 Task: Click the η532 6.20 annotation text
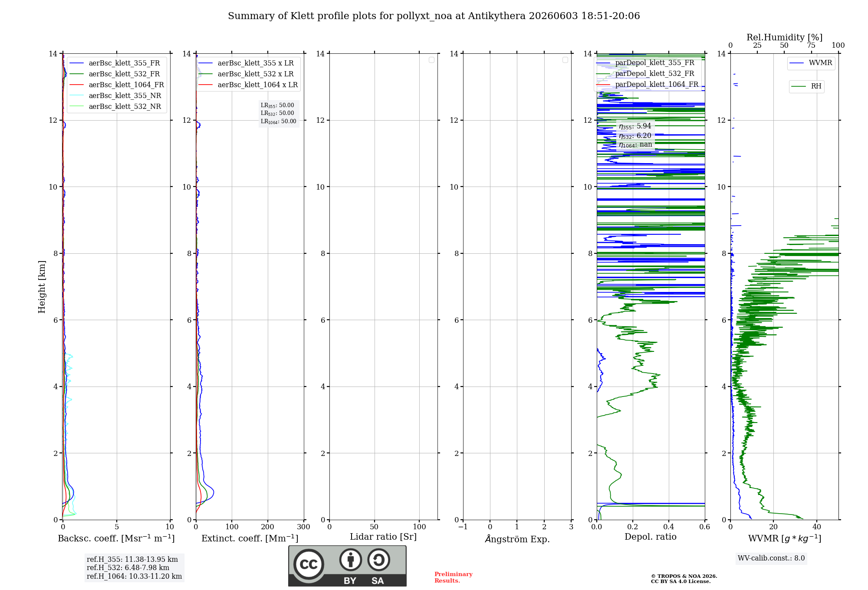pos(635,136)
